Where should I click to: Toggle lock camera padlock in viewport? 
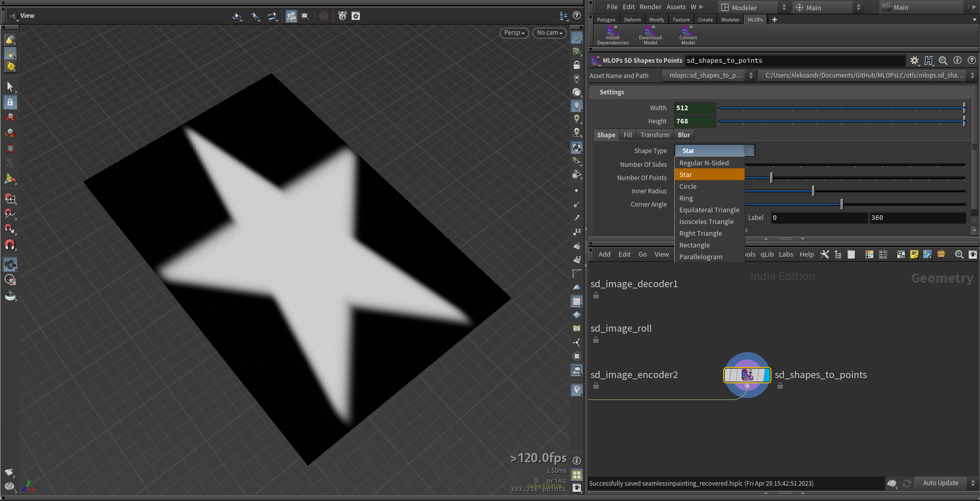pyautogui.click(x=577, y=65)
